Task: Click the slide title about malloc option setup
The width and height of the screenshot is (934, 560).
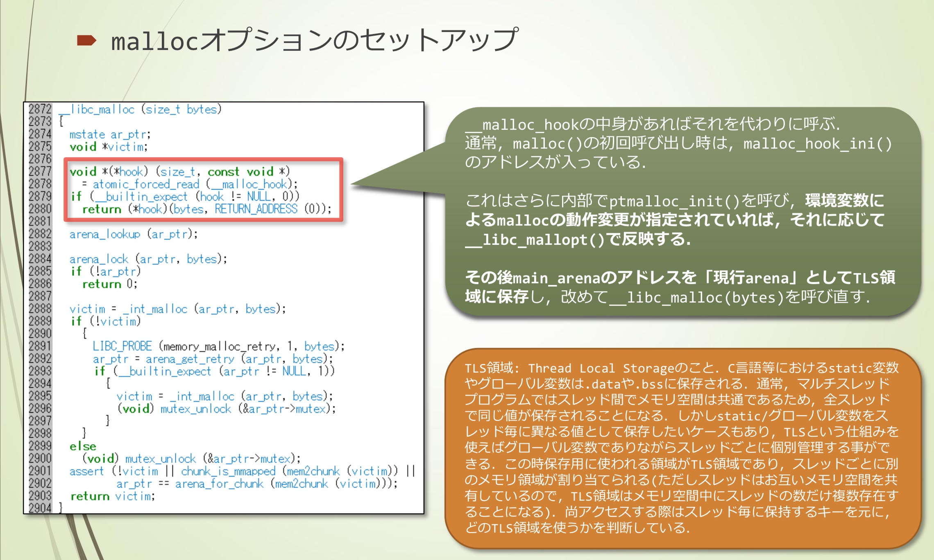Action: [x=314, y=41]
